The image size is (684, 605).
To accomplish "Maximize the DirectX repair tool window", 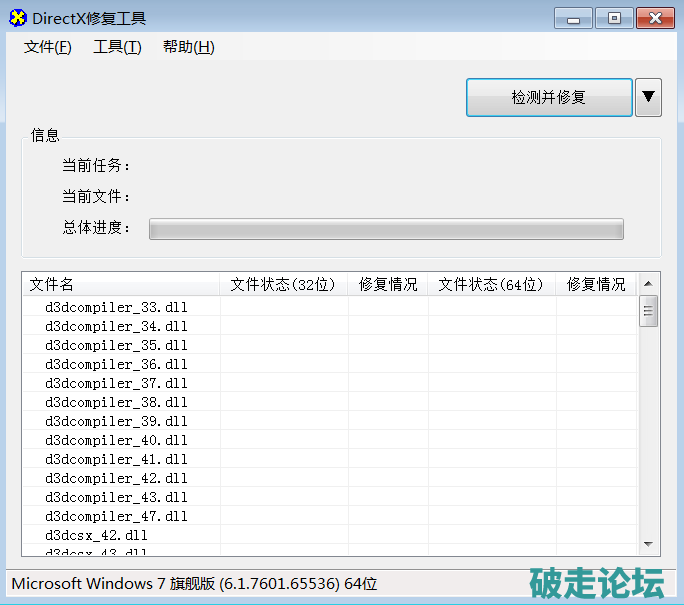I will pos(613,17).
